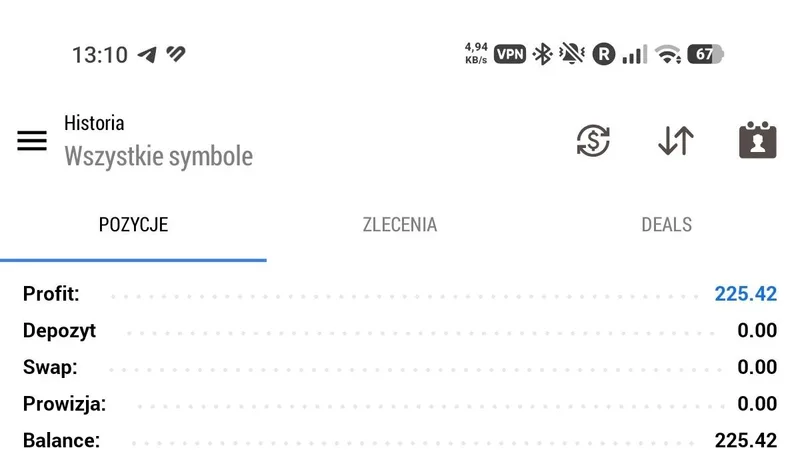
Task: Select the Pozycje tab
Action: 133,224
